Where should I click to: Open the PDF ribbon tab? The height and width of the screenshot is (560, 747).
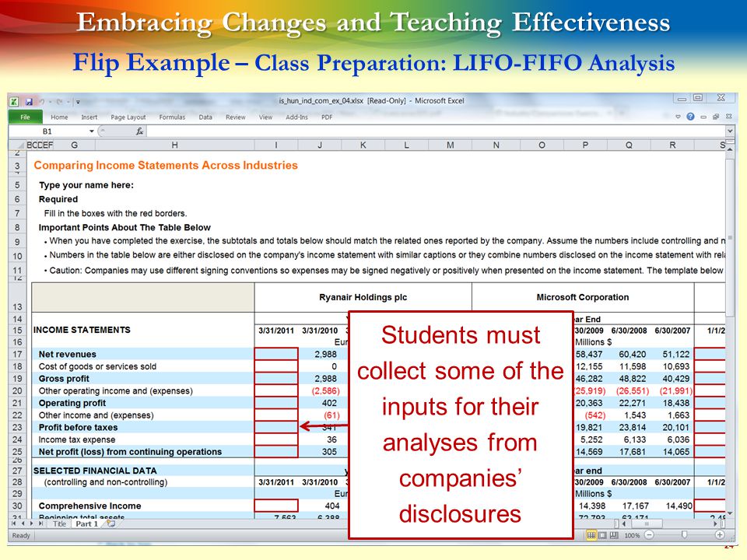point(327,117)
